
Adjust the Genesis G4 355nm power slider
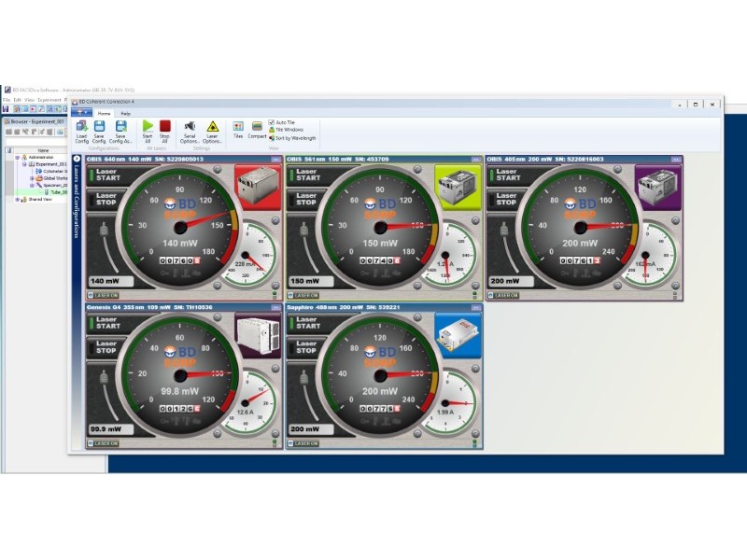[104, 380]
